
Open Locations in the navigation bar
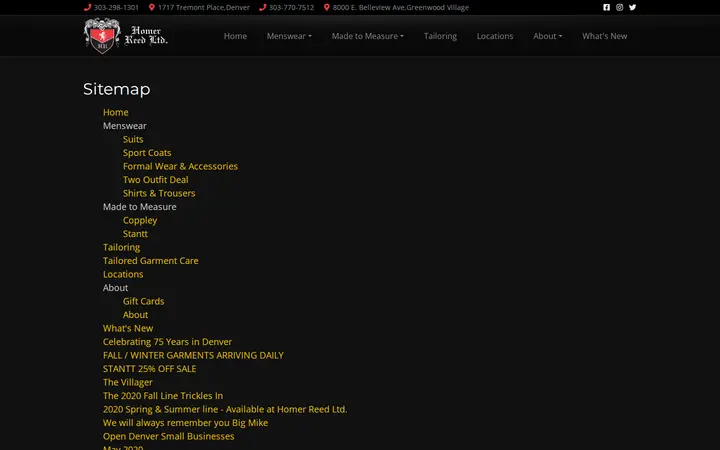(x=495, y=36)
